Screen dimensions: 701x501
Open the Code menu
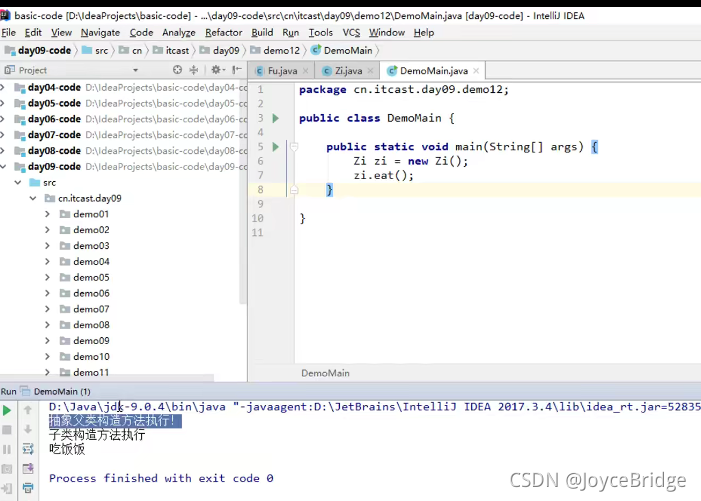point(141,33)
